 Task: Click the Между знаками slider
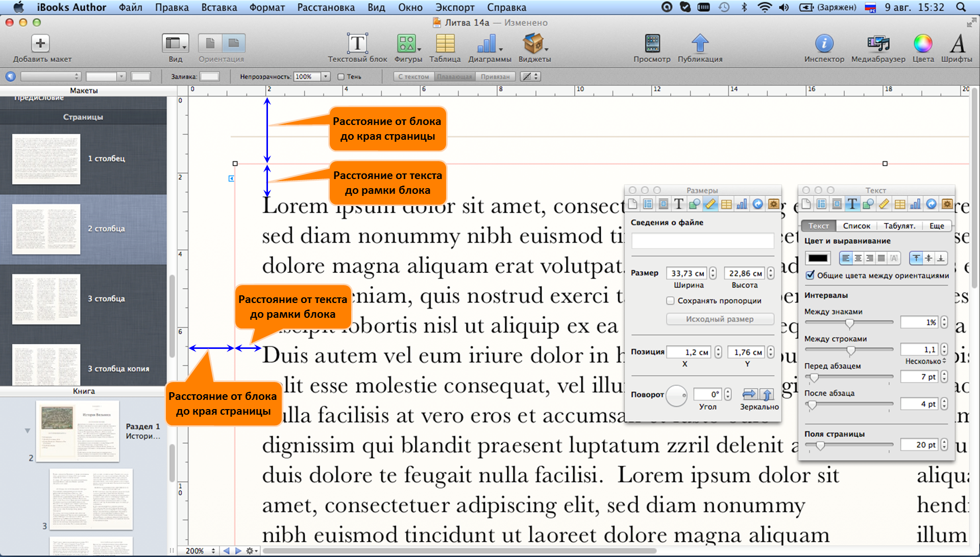coord(849,323)
